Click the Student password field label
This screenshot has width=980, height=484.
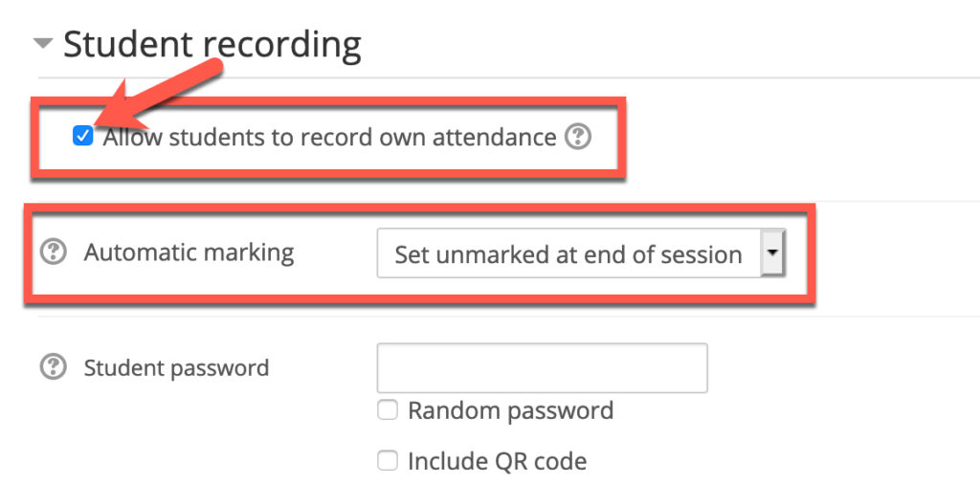(176, 367)
